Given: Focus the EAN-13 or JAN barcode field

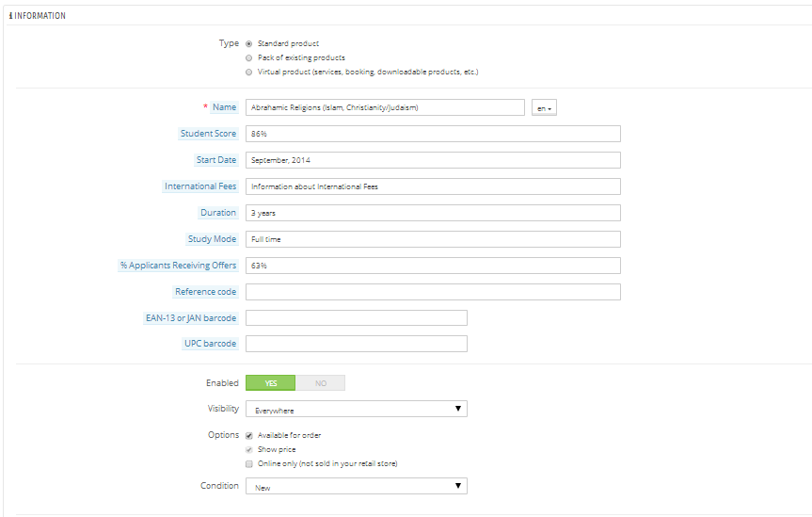Looking at the screenshot, I should [x=356, y=318].
